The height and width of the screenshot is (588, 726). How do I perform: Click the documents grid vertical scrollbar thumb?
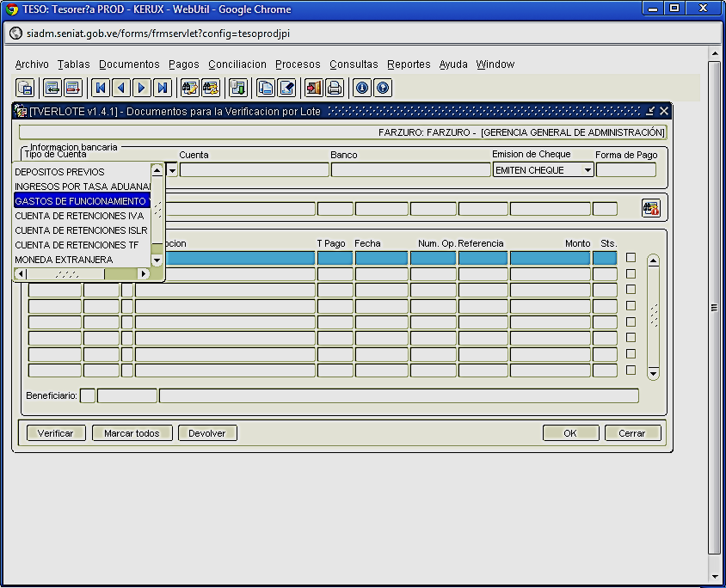point(653,316)
